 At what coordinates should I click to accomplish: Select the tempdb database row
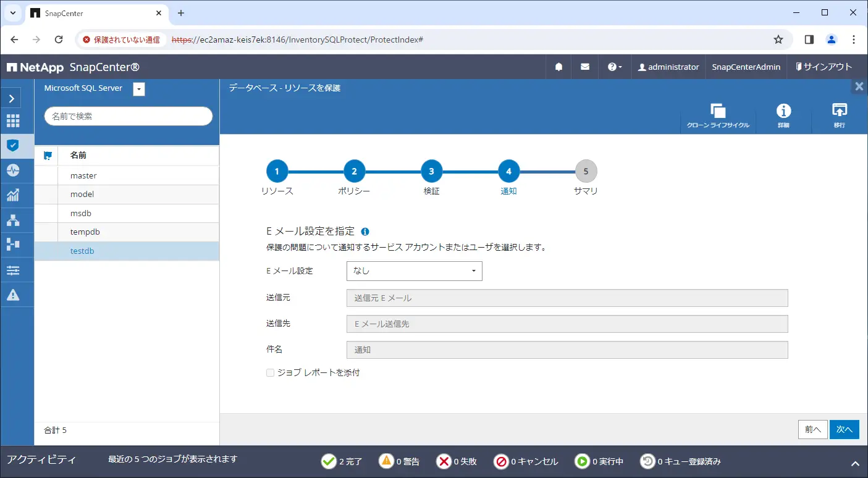click(127, 232)
